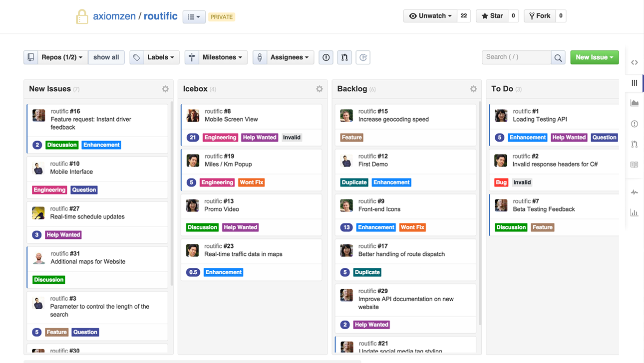This screenshot has height=363, width=644.
Task: Select Bug label on issue #2
Action: (x=501, y=182)
